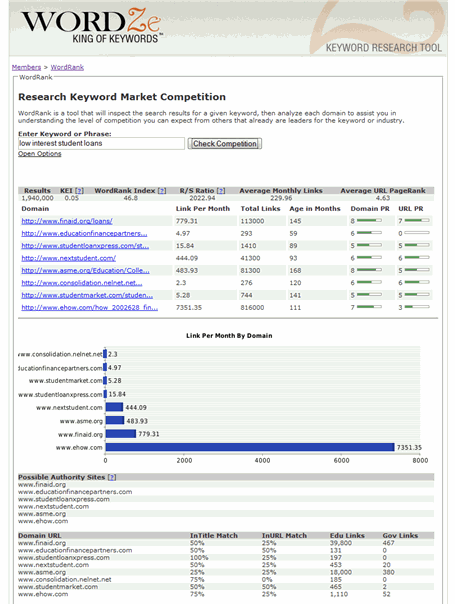Open the nextstudent.com domain link
The height and width of the screenshot is (604, 455).
[x=69, y=258]
